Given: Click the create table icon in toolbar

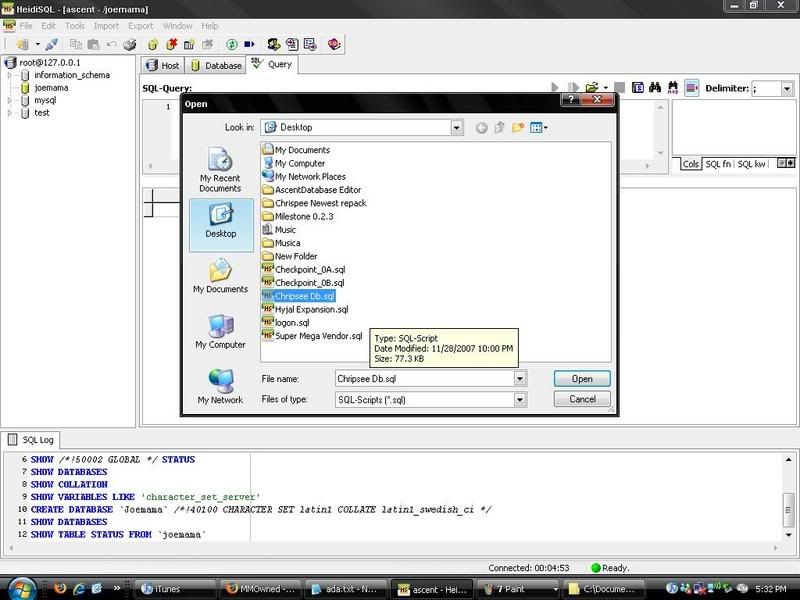Looking at the screenshot, I should (x=189, y=44).
